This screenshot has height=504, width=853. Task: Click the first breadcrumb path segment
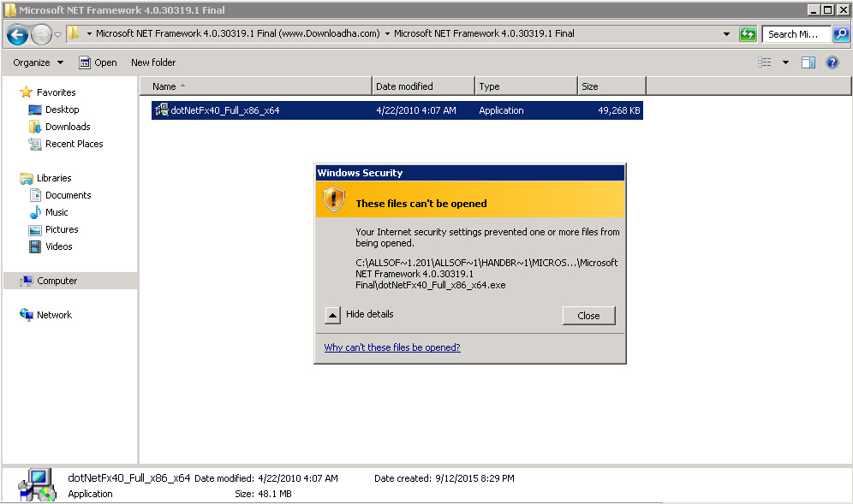pos(238,33)
